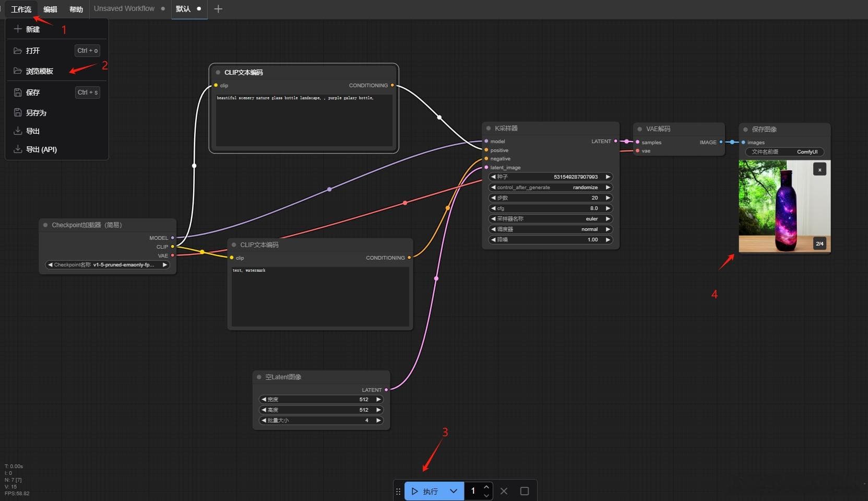The image size is (868, 501).
Task: Open dropdown arrow next to 执行
Action: (454, 491)
